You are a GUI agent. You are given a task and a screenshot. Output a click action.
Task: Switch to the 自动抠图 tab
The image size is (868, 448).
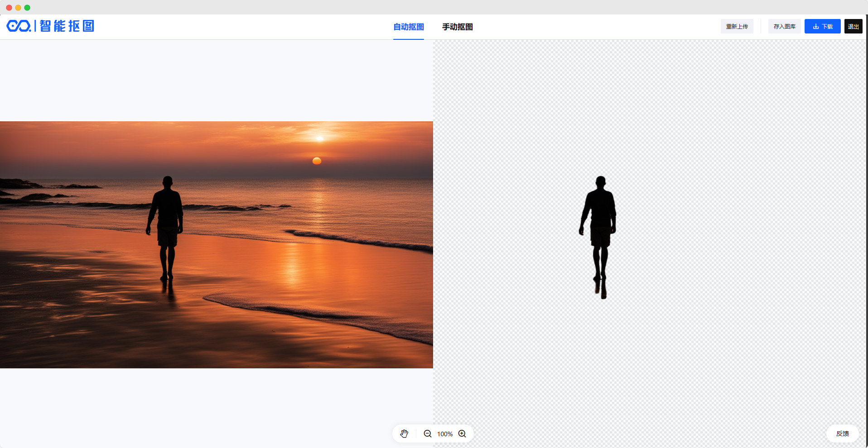click(x=409, y=27)
